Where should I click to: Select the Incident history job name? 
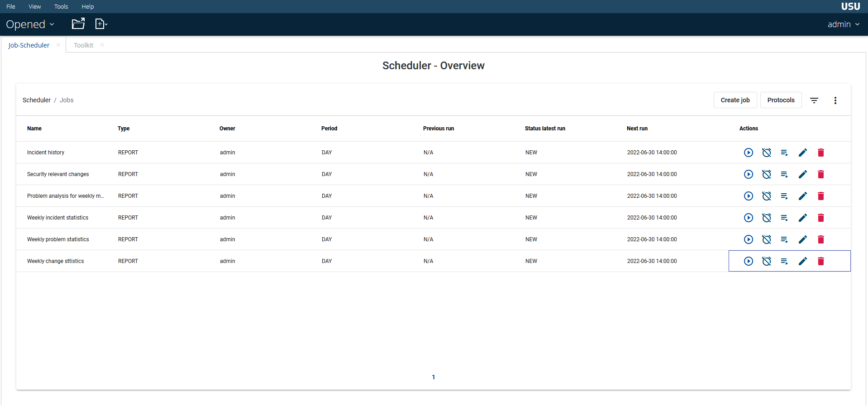click(46, 153)
